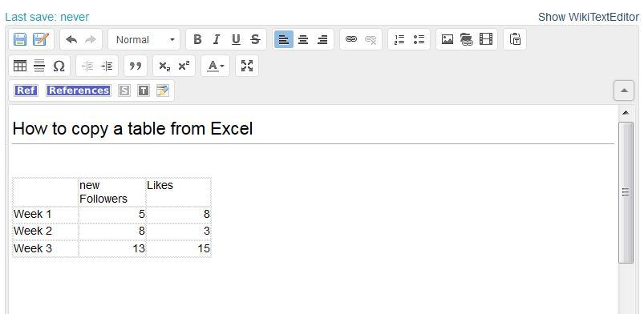The image size is (644, 314).
Task: Toggle strikethrough formatting
Action: (255, 39)
